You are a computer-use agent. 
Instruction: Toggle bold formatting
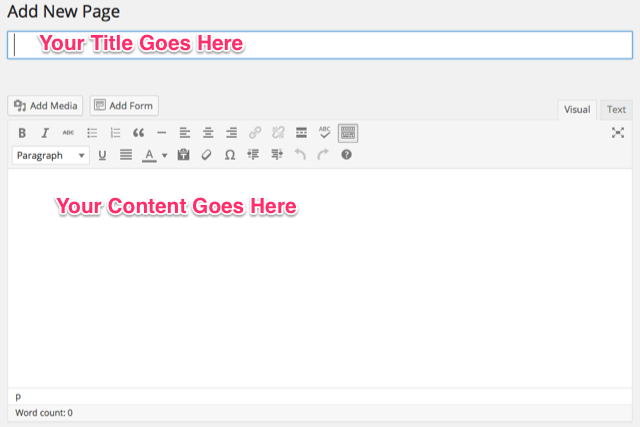tap(22, 133)
